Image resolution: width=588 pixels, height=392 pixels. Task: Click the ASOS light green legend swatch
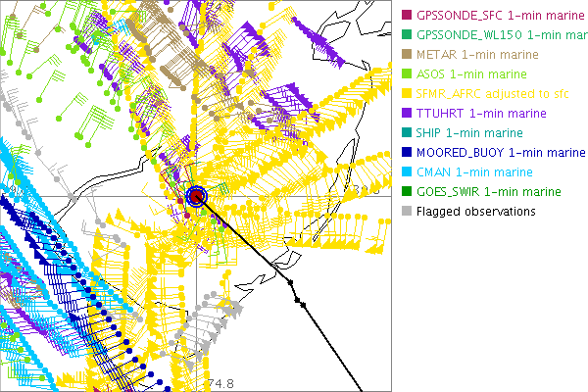pyautogui.click(x=407, y=73)
